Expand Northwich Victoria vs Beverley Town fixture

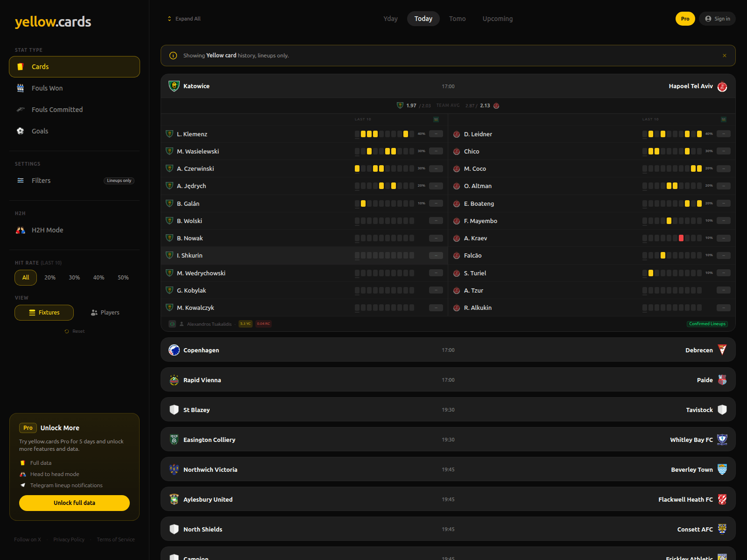click(448, 469)
